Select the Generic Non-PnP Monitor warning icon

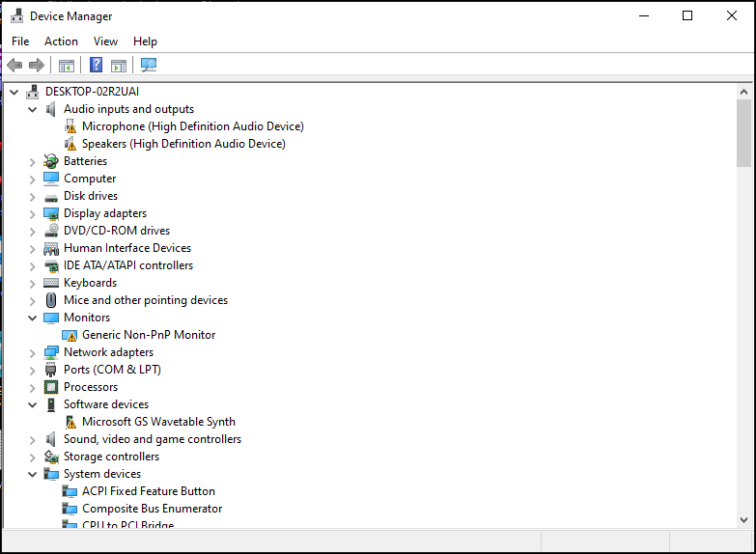tap(70, 335)
